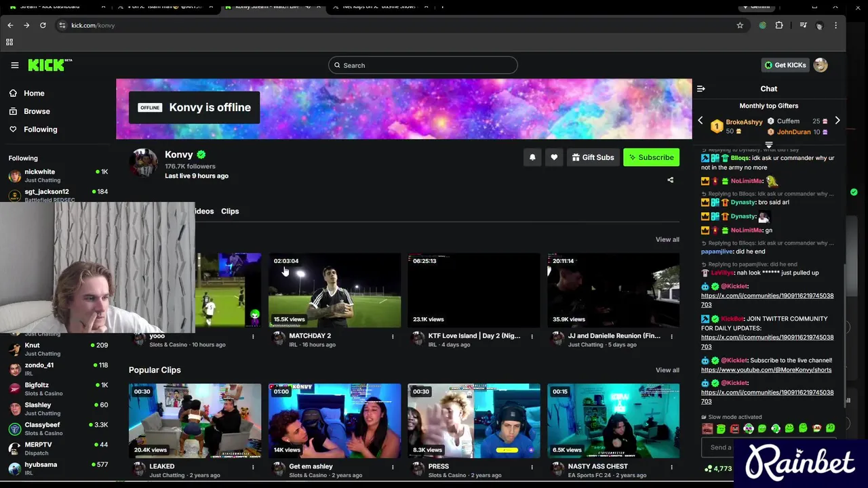Switch to the Clips tab

click(x=230, y=211)
